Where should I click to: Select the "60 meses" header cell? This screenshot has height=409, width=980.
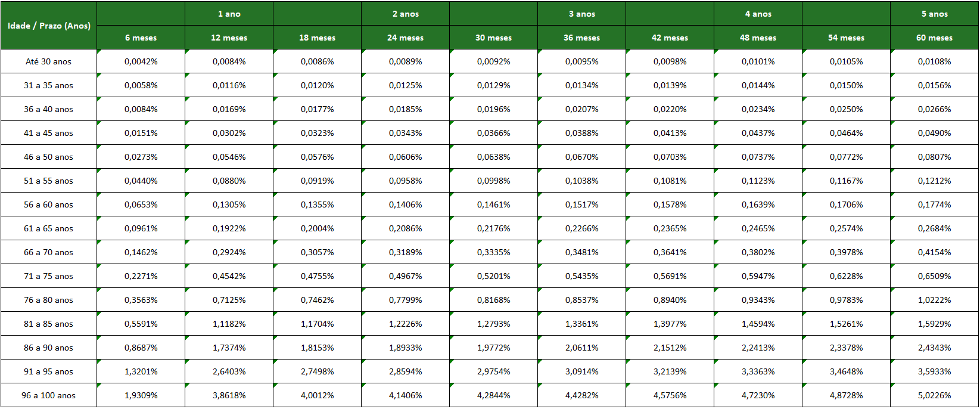(x=934, y=38)
